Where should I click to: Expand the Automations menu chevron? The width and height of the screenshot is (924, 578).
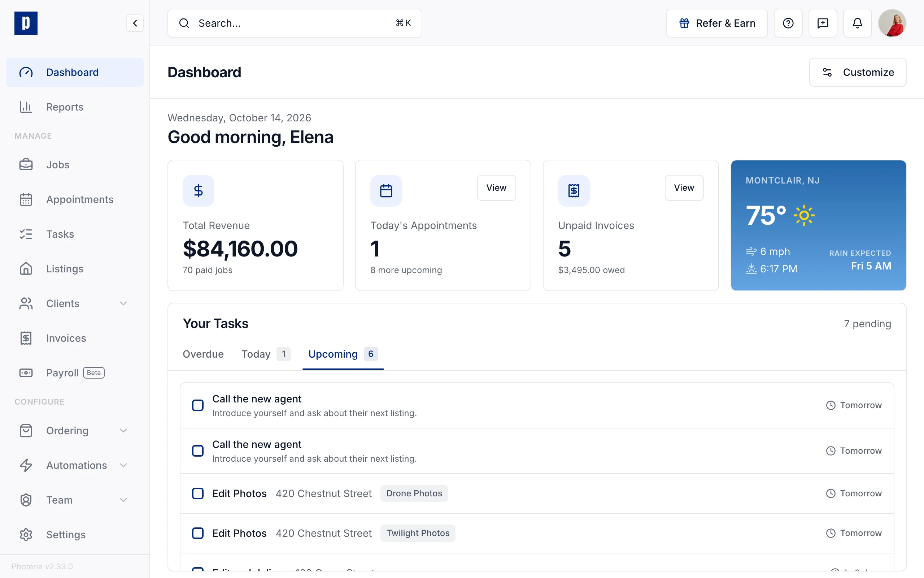pos(123,465)
